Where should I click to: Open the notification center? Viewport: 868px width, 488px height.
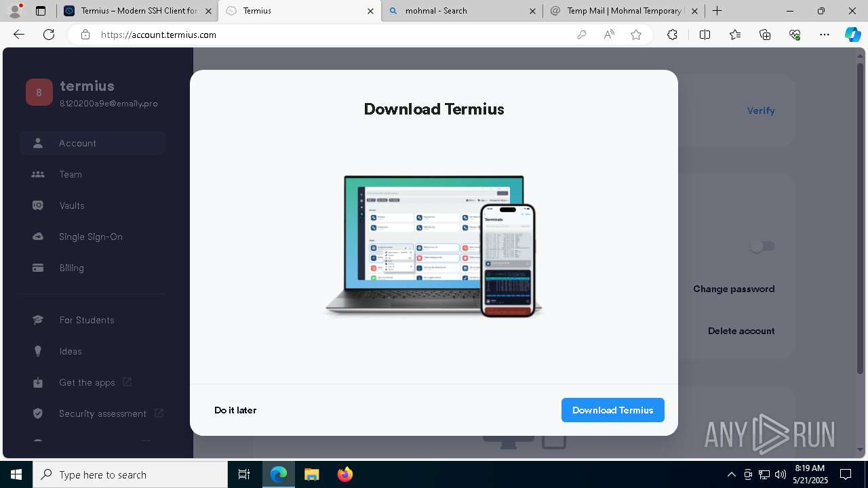pyautogui.click(x=846, y=474)
